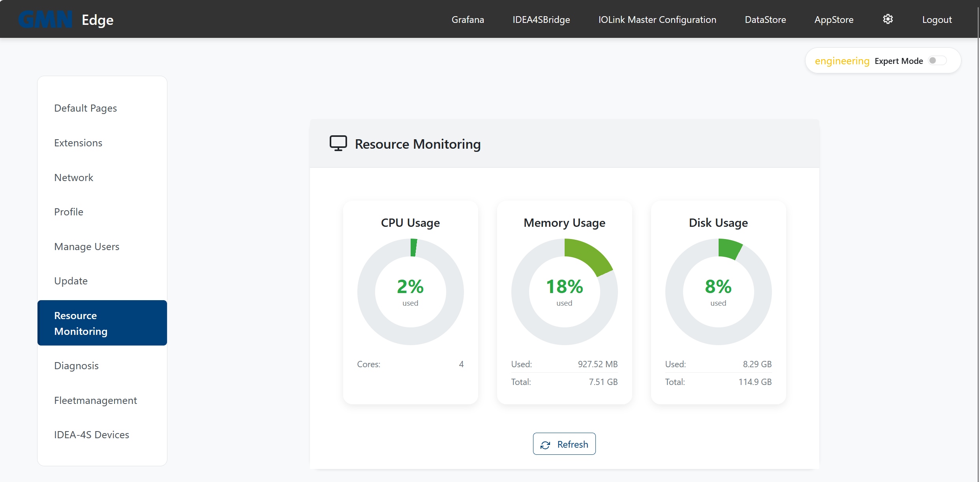Click the Refresh button

click(564, 444)
